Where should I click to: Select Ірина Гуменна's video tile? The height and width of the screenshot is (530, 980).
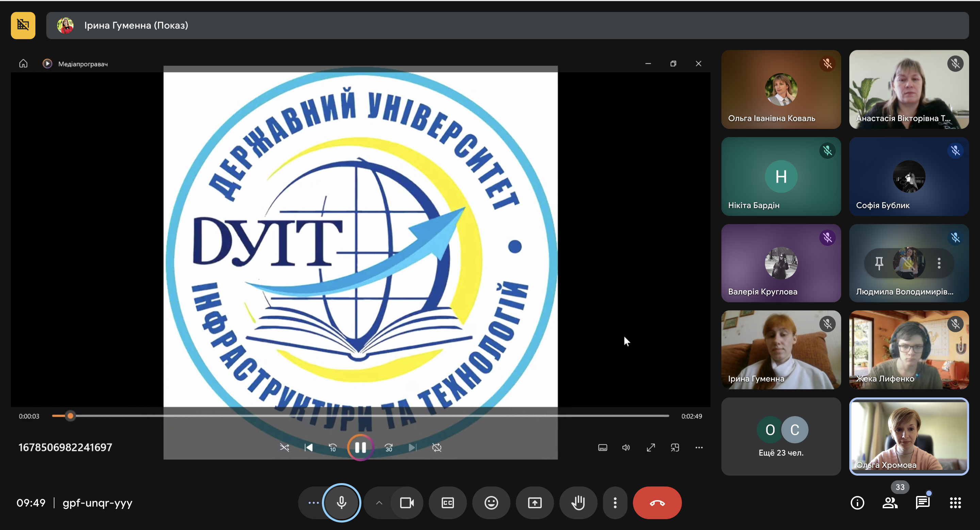(781, 350)
